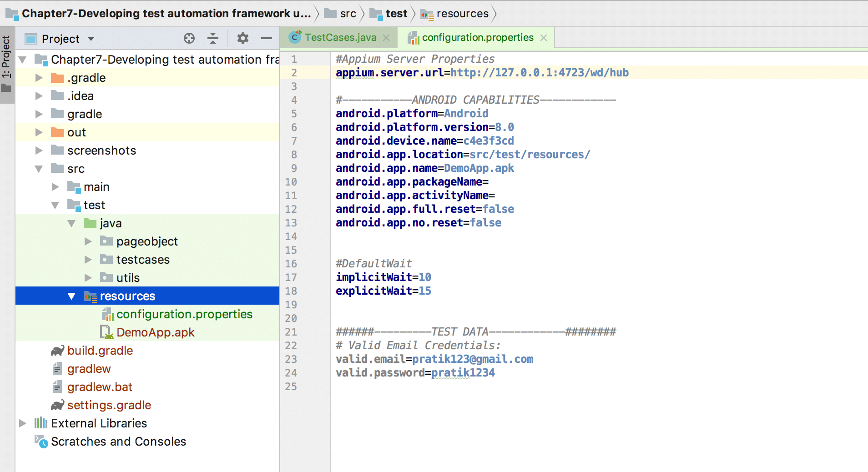
Task: Select Scratches and Consoles row
Action: point(147,442)
